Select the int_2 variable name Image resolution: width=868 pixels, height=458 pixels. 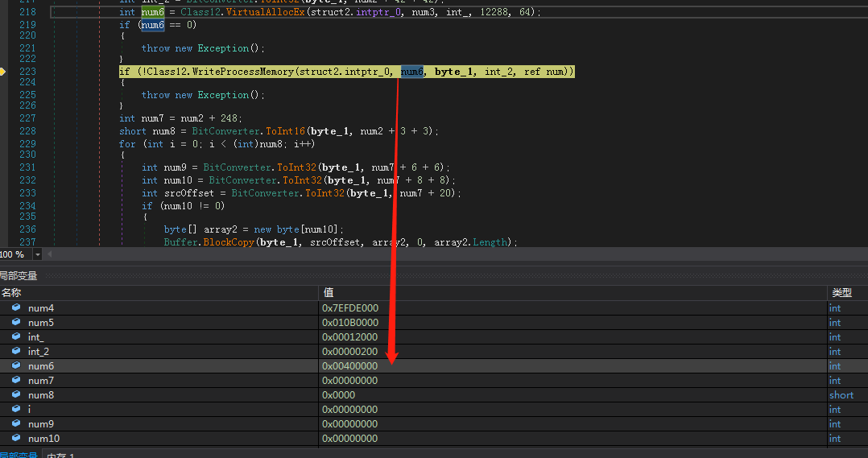39,351
